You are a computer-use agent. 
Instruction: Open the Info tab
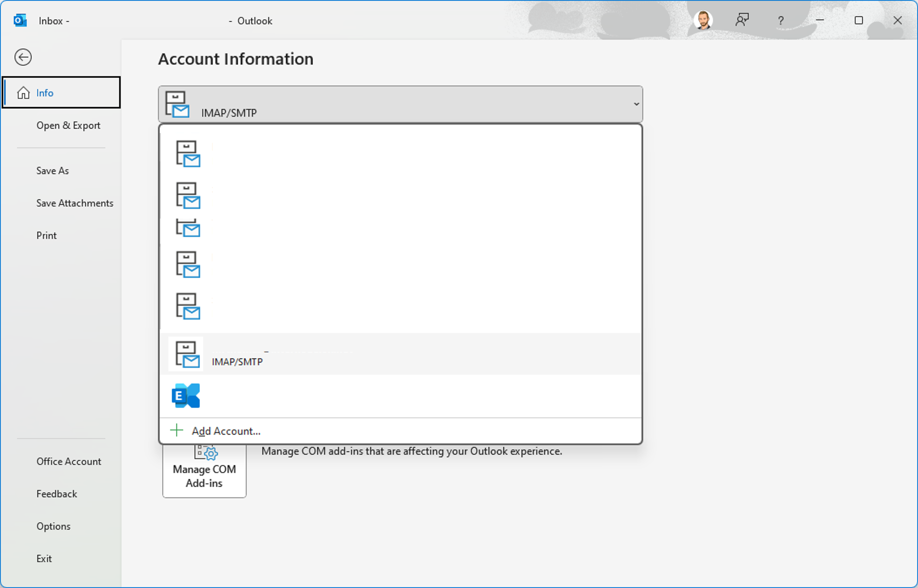(61, 92)
